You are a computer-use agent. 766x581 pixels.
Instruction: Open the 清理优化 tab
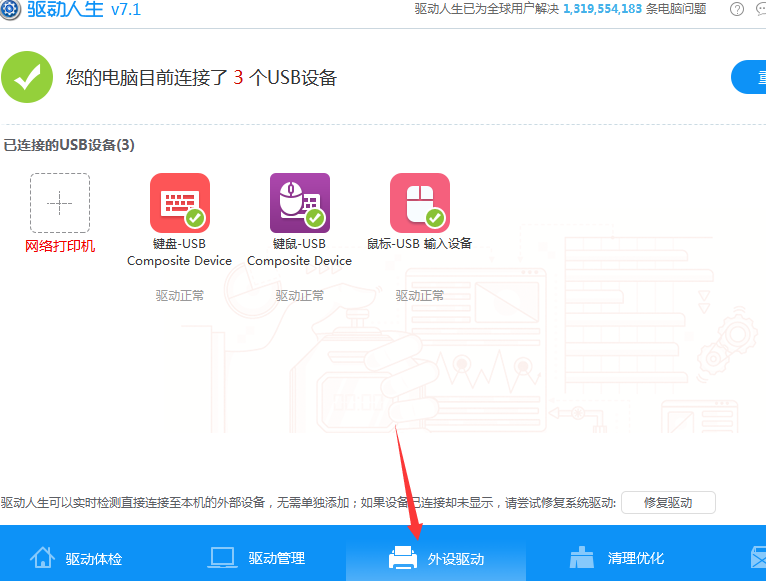(x=617, y=558)
